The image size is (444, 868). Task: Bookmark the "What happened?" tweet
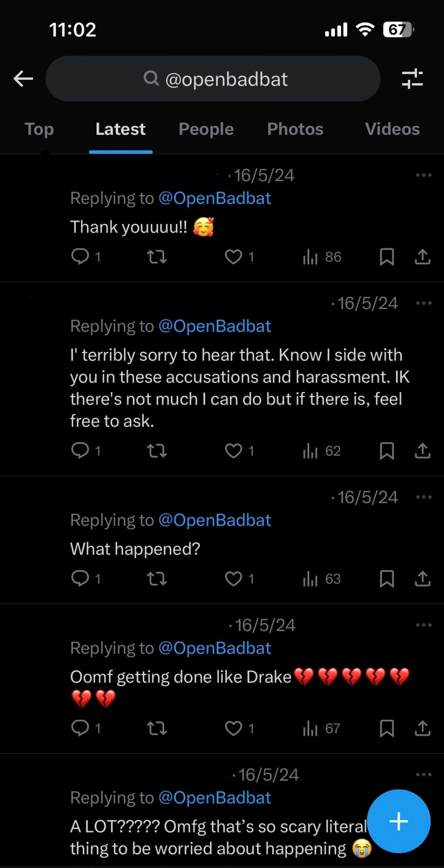387,579
